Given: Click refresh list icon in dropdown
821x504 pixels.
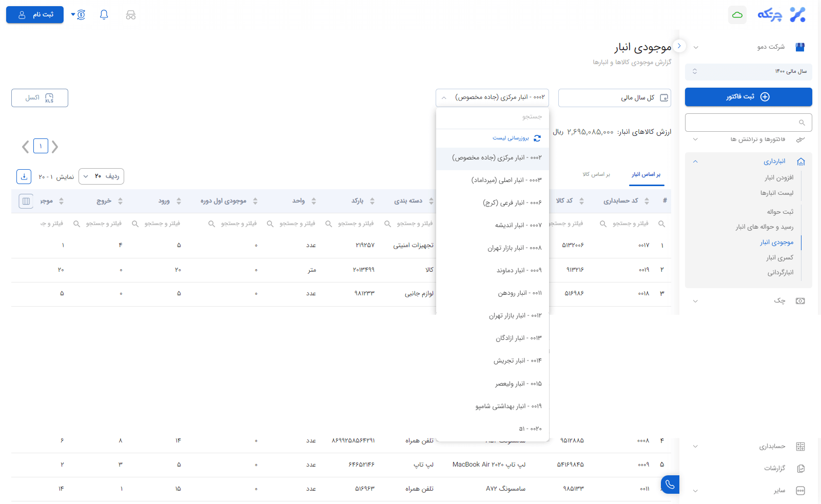Looking at the screenshot, I should [537, 138].
